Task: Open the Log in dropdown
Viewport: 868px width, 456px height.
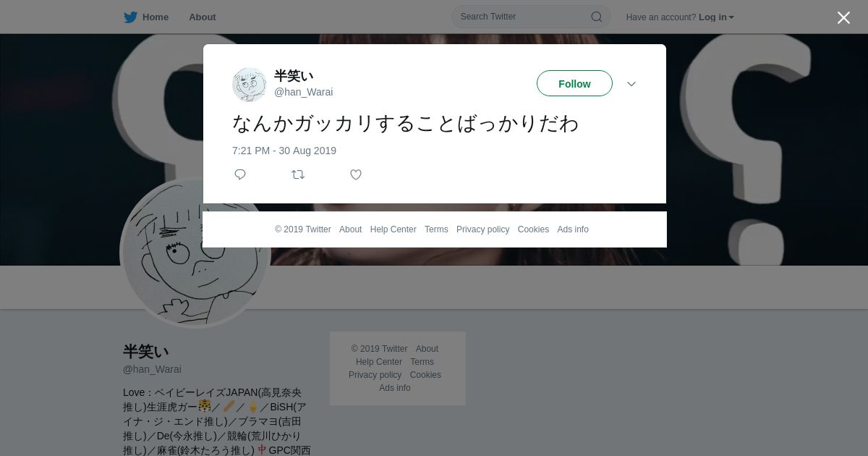Action: pos(716,17)
